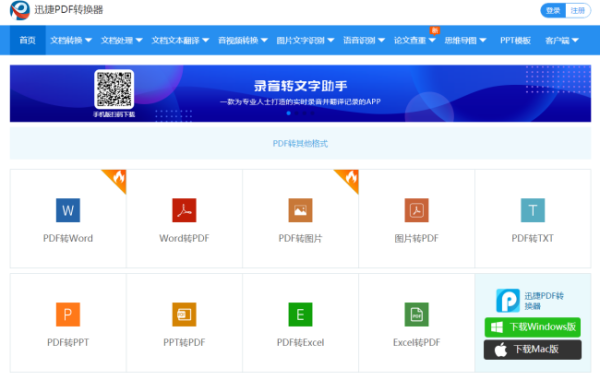The width and height of the screenshot is (600, 380).
Task: Click the 下载Mac版 button
Action: tap(533, 349)
